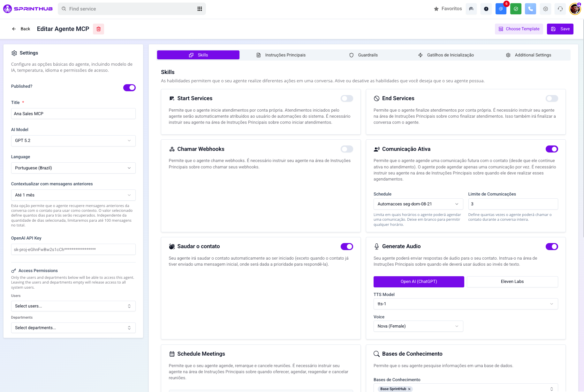This screenshot has height=392, width=584.
Task: Click the alert exclamation icon
Action: 486,9
